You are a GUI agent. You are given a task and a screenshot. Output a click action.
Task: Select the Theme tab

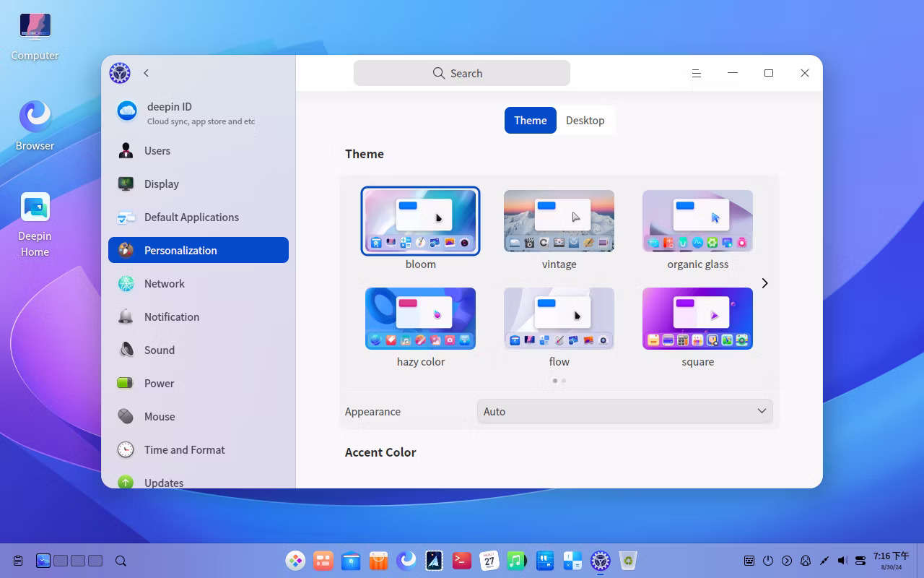coord(530,121)
